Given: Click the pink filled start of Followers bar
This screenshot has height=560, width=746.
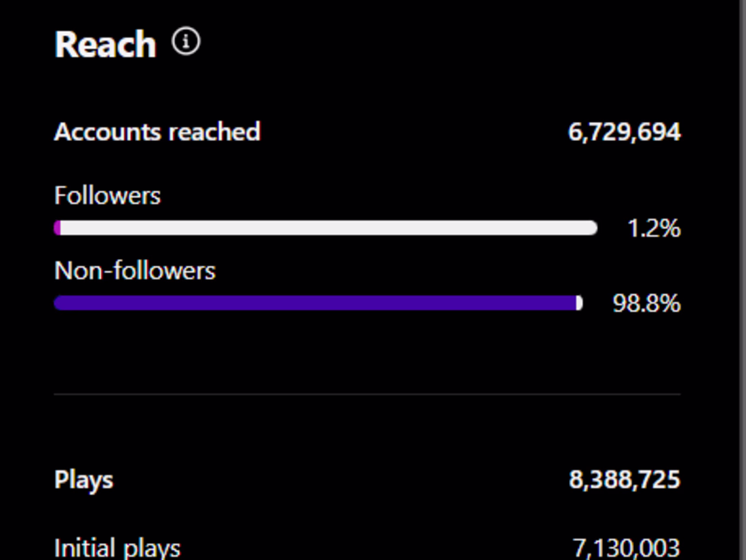Looking at the screenshot, I should pyautogui.click(x=58, y=228).
